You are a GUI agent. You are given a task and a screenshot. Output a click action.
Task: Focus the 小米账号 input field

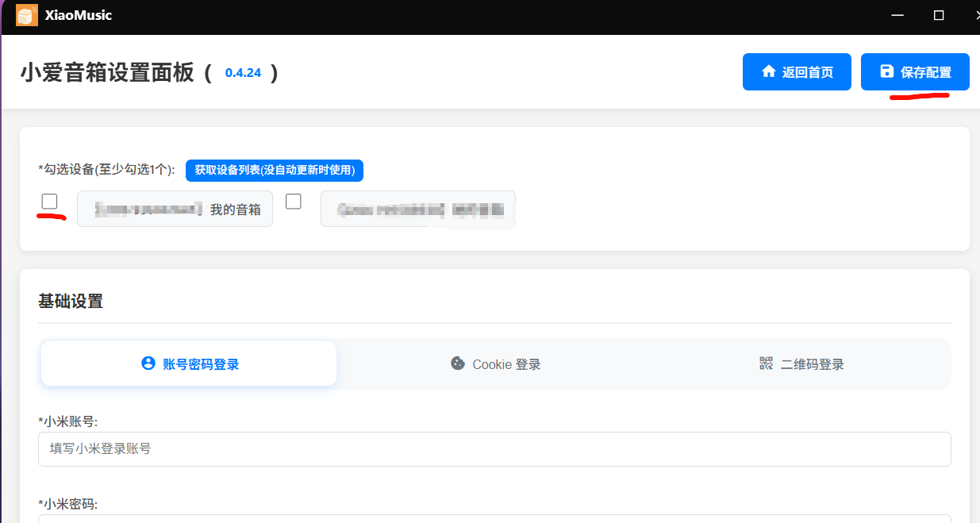coord(494,449)
